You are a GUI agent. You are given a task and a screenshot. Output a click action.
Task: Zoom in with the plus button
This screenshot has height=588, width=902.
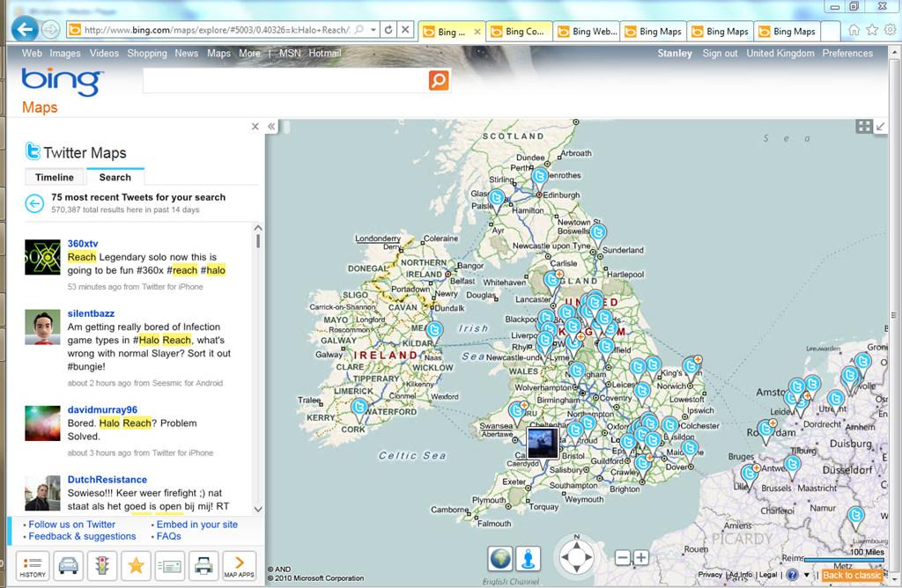pyautogui.click(x=641, y=557)
